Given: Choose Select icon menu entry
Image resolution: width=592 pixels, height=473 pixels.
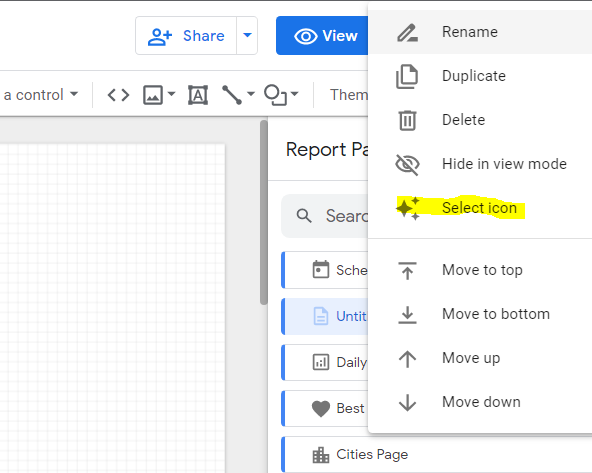Looking at the screenshot, I should [x=480, y=208].
